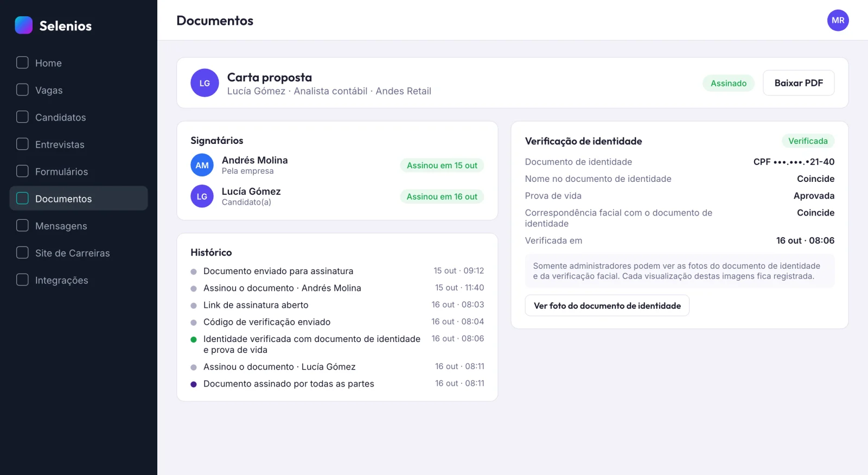Click the 'Aprovada' value for Prova de vida

(814, 196)
